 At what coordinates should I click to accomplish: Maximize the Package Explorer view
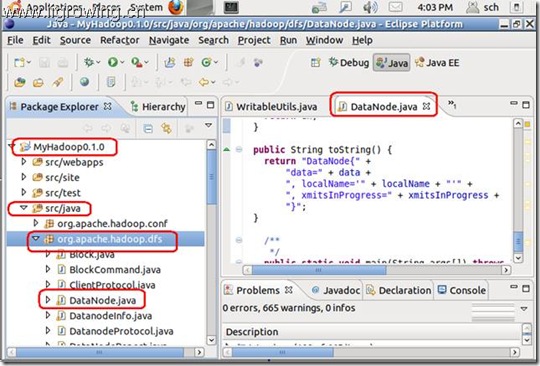(210, 104)
